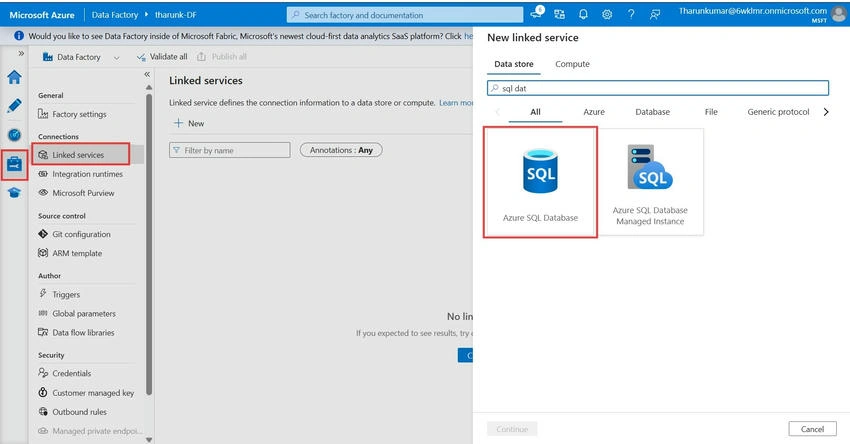The height and width of the screenshot is (444, 850).
Task: Open the Data Factory dropdown
Action: coord(81,57)
